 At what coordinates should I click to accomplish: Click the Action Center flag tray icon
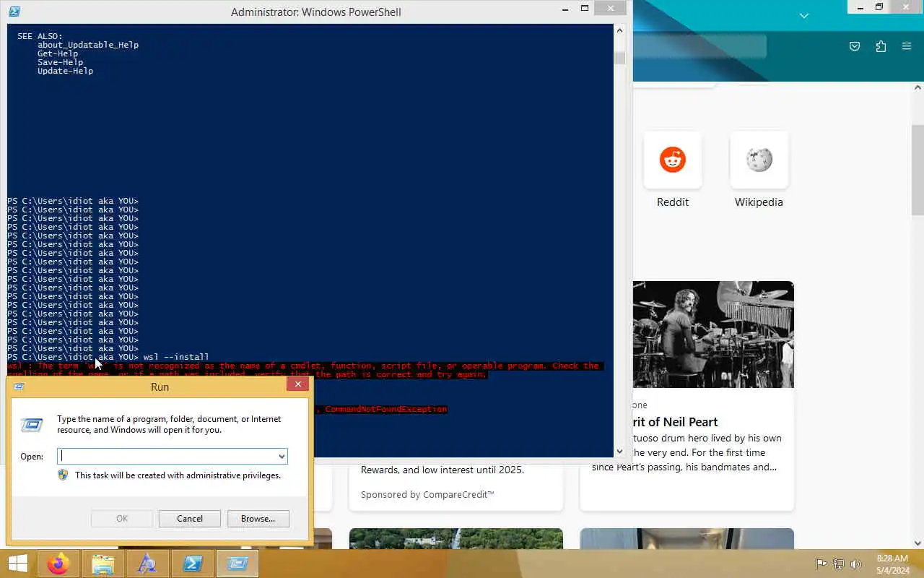click(x=821, y=564)
